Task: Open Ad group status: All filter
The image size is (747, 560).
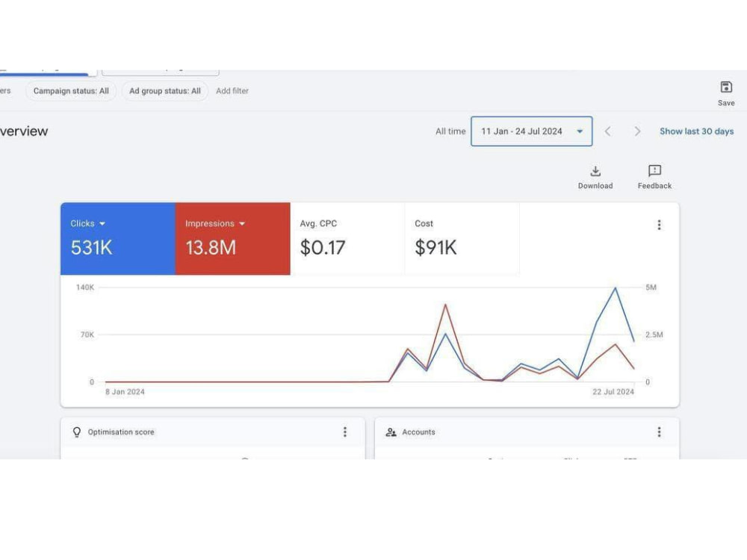Action: (x=165, y=91)
